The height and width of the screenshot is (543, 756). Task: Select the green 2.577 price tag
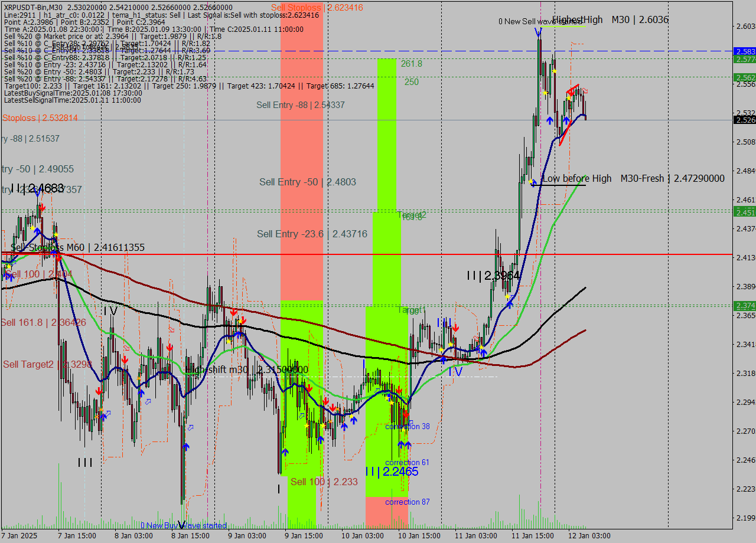point(745,59)
